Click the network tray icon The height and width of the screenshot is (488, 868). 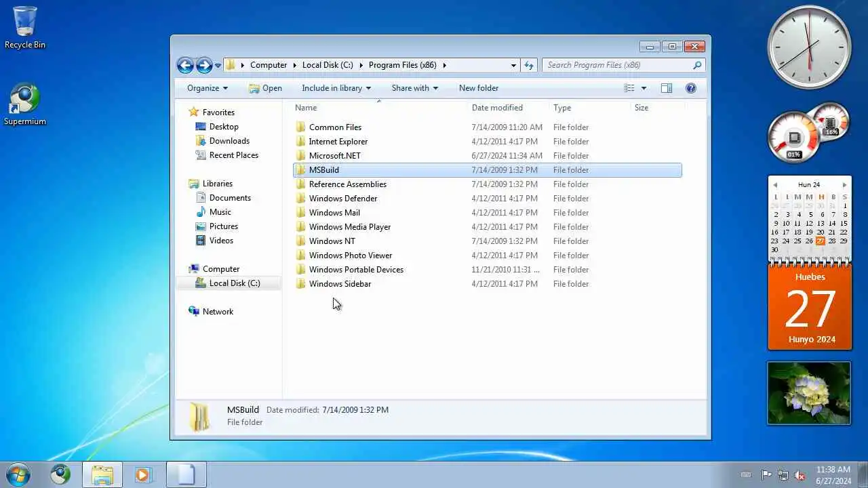click(783, 475)
